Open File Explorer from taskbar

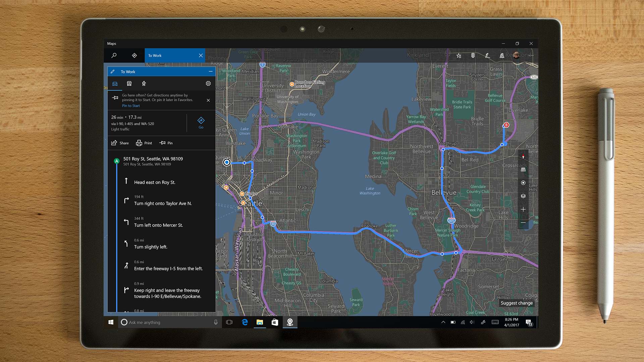pyautogui.click(x=260, y=322)
